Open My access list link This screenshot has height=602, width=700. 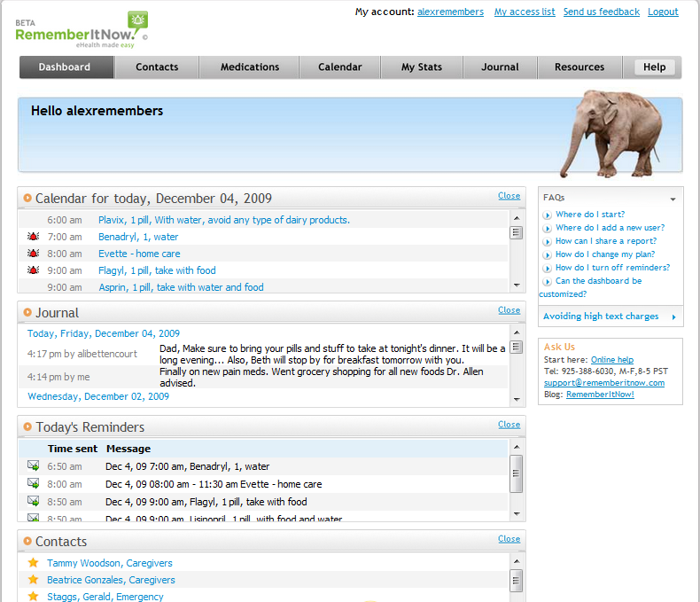tap(525, 12)
